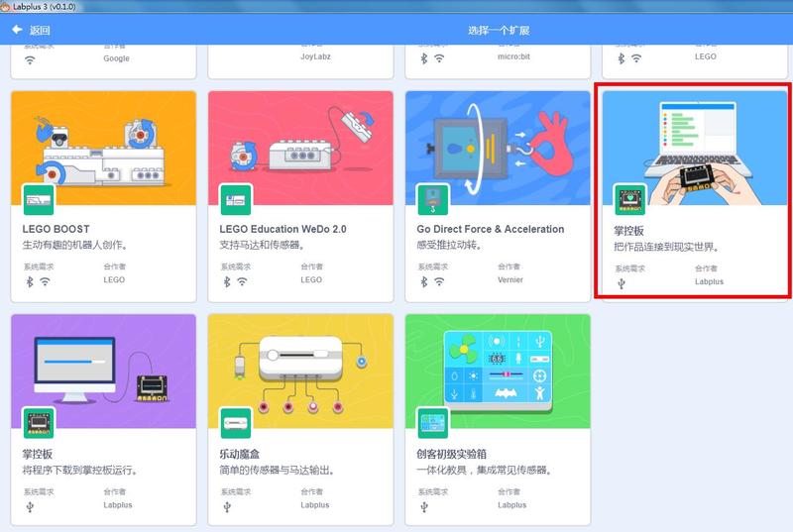Click the Labplus 3 title bar app icon

(x=5, y=7)
